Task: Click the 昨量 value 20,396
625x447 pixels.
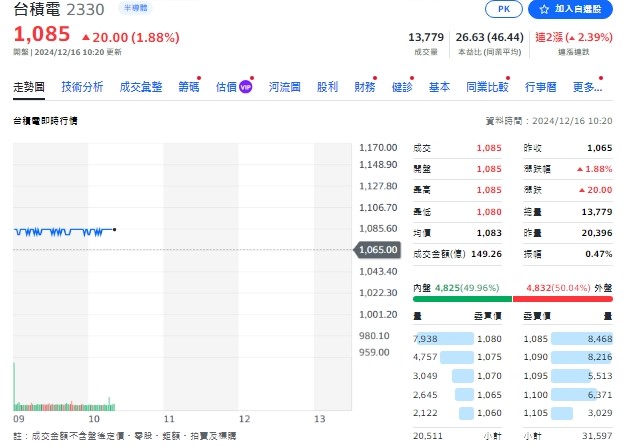Action: click(x=597, y=232)
